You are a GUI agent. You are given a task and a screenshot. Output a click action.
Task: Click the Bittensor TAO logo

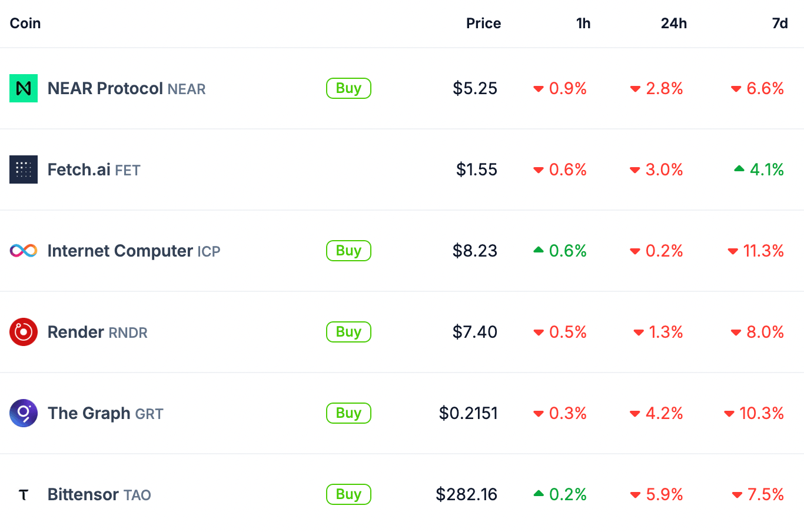click(x=24, y=494)
